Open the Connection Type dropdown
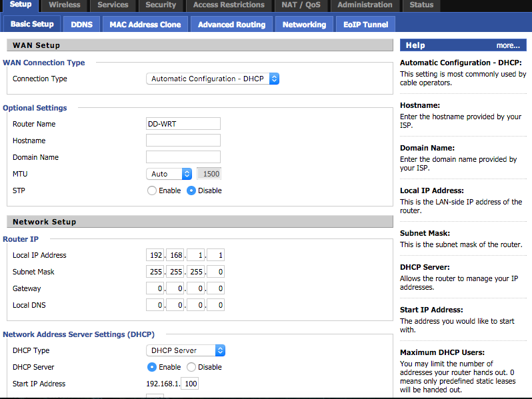Viewport: 532px width, 399px height. pyautogui.click(x=213, y=79)
